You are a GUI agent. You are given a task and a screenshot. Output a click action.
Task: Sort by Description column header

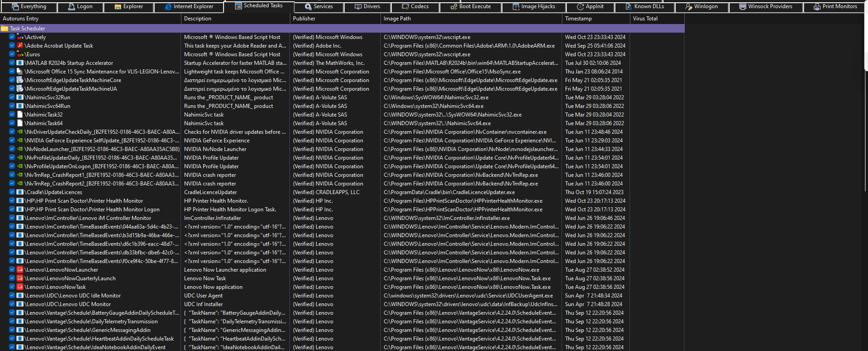tap(236, 19)
